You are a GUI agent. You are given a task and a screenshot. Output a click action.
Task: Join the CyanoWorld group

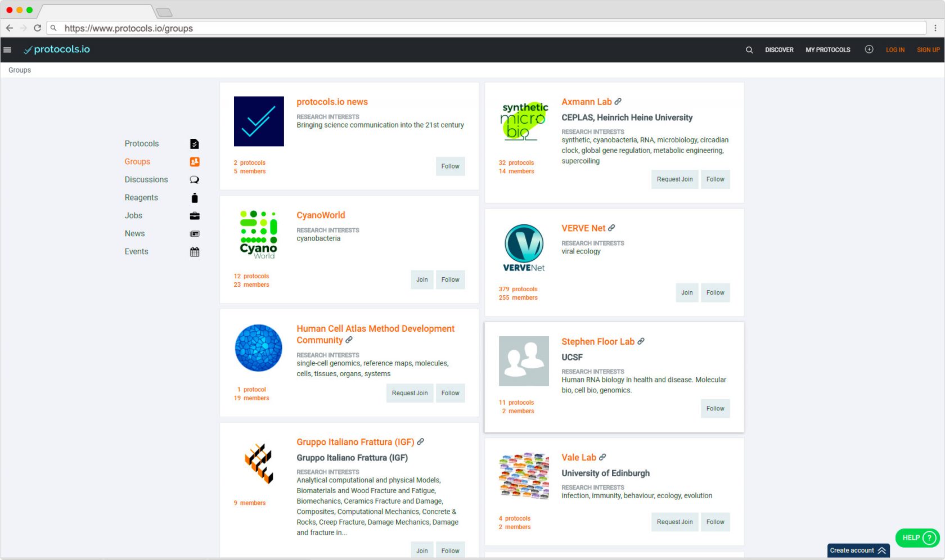[422, 279]
